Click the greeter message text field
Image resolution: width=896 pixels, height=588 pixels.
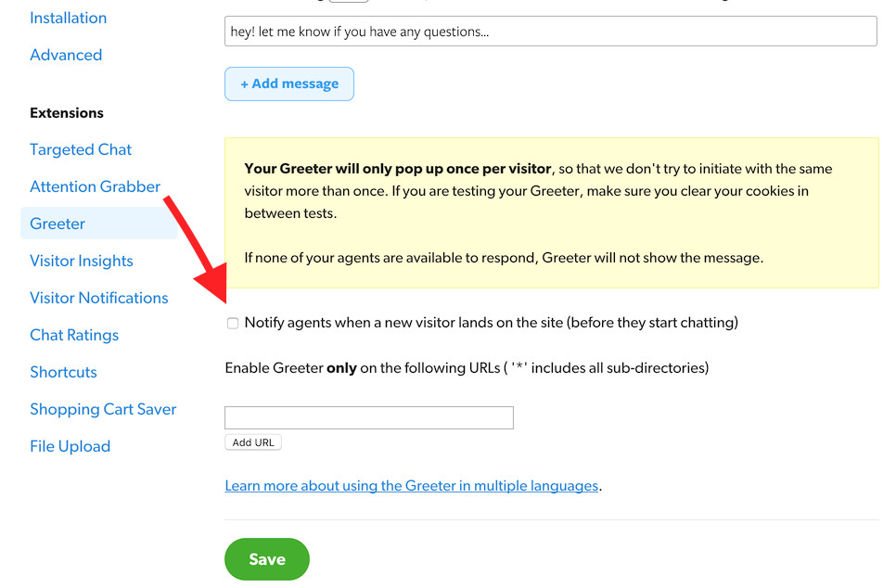click(x=551, y=32)
